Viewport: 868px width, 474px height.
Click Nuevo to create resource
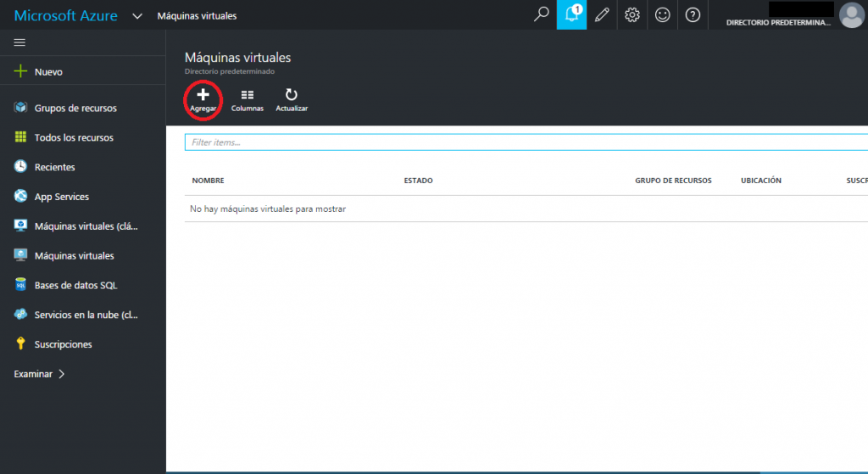(x=47, y=72)
